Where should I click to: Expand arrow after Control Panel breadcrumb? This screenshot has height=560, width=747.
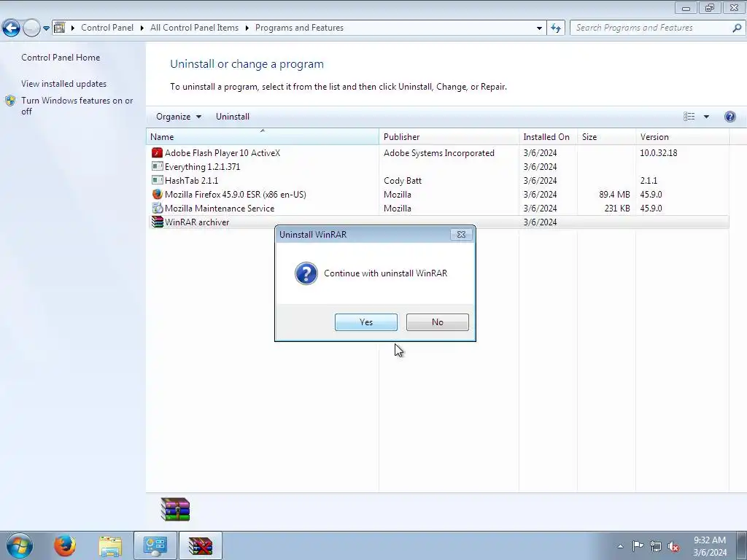coord(142,28)
